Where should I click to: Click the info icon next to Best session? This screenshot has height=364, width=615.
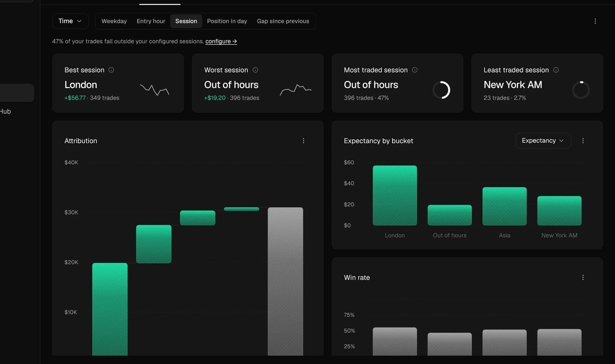pyautogui.click(x=111, y=70)
